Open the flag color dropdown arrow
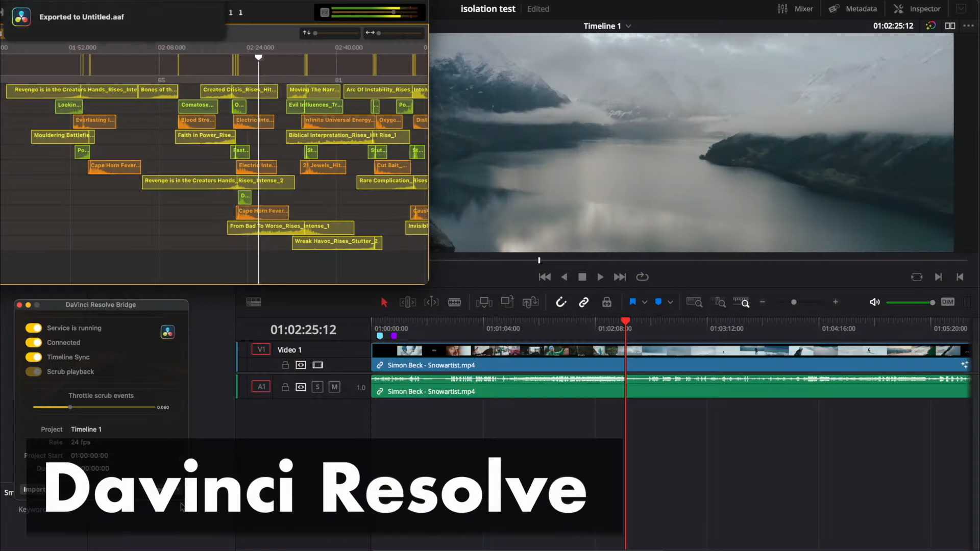This screenshot has height=551, width=980. [645, 303]
